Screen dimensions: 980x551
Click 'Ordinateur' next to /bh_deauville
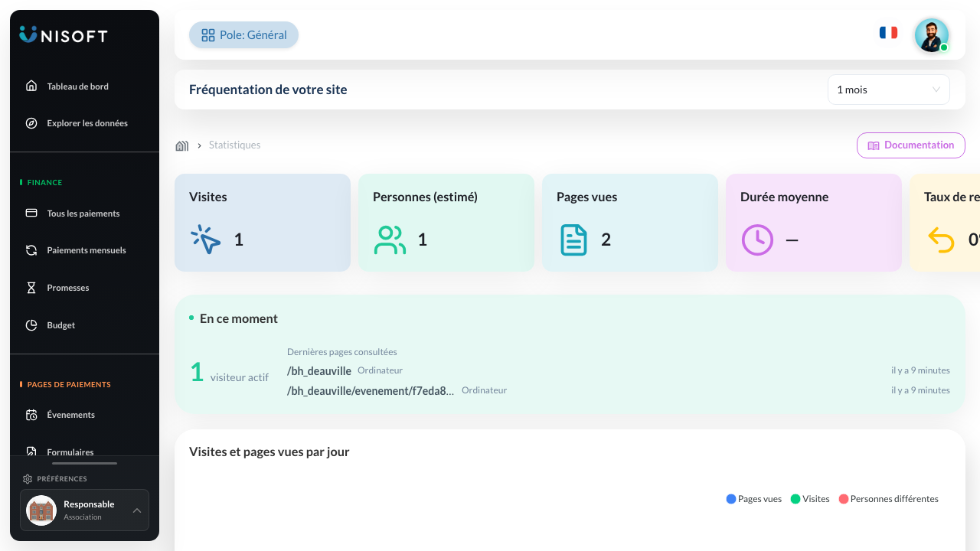tap(380, 370)
